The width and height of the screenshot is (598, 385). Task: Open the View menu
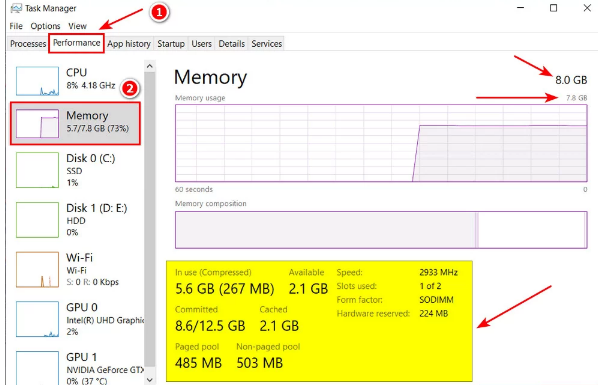tap(77, 26)
